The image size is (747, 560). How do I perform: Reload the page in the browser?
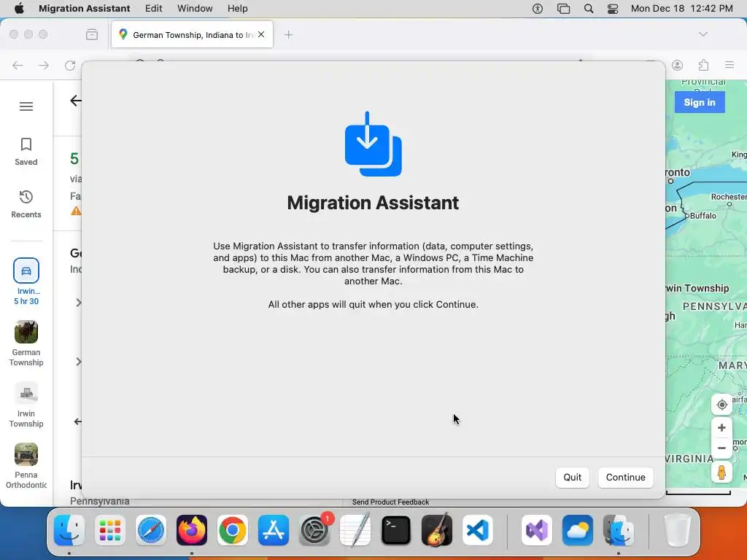click(70, 65)
